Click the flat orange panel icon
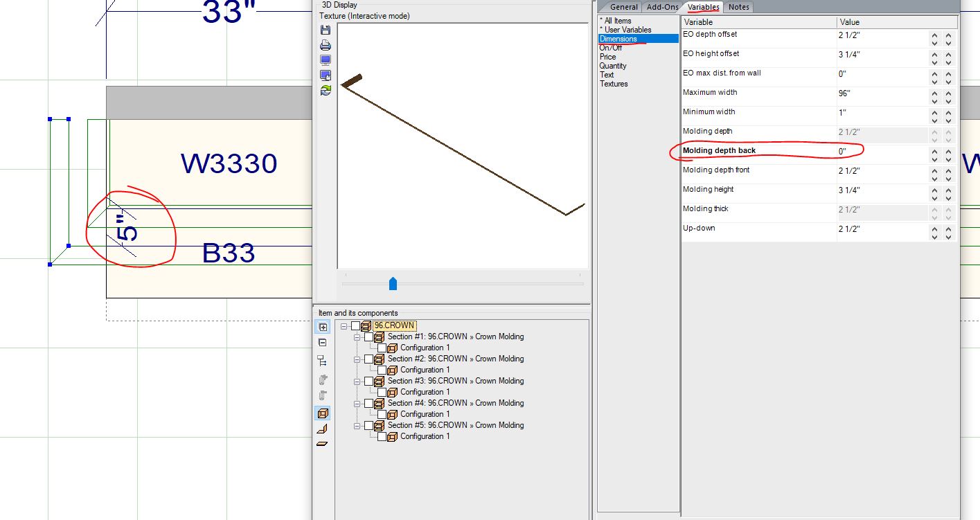 click(323, 444)
